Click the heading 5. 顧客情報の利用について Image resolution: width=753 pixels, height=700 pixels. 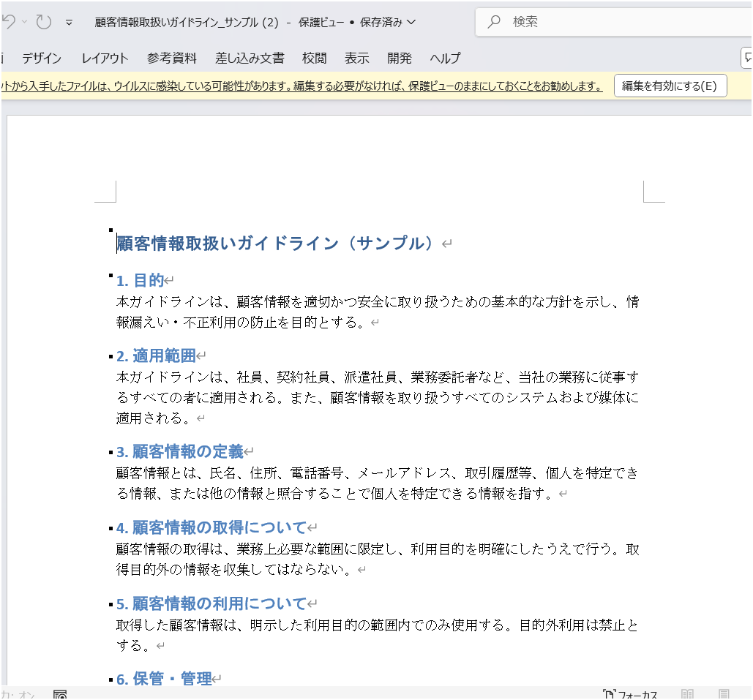(x=211, y=603)
